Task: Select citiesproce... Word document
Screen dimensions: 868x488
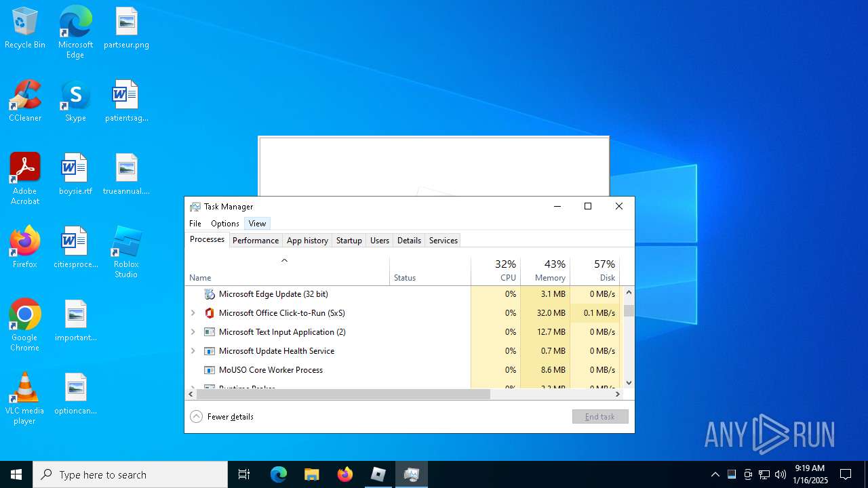Action: tap(75, 248)
